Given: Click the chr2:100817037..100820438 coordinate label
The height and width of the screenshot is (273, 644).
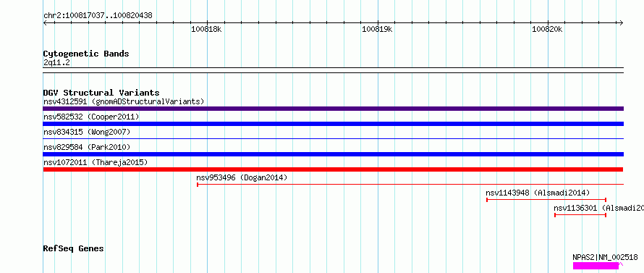Looking at the screenshot, I should (x=98, y=16).
